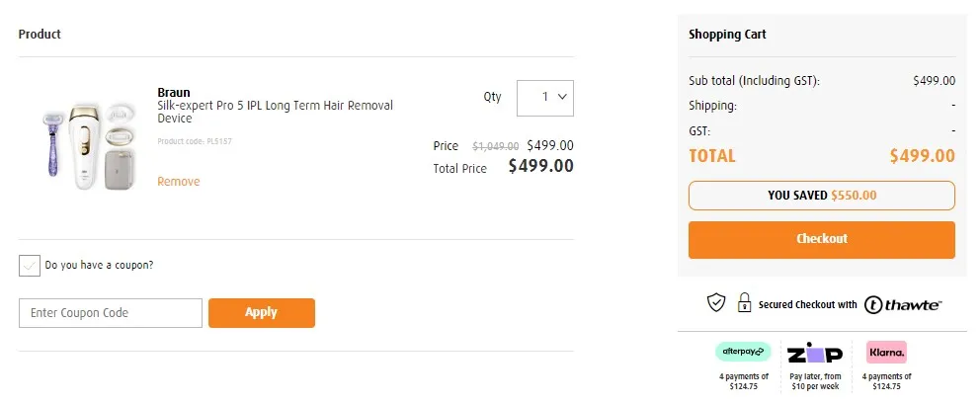Click the 'You Saved $550.00' banner
The image size is (980, 404).
click(x=821, y=196)
